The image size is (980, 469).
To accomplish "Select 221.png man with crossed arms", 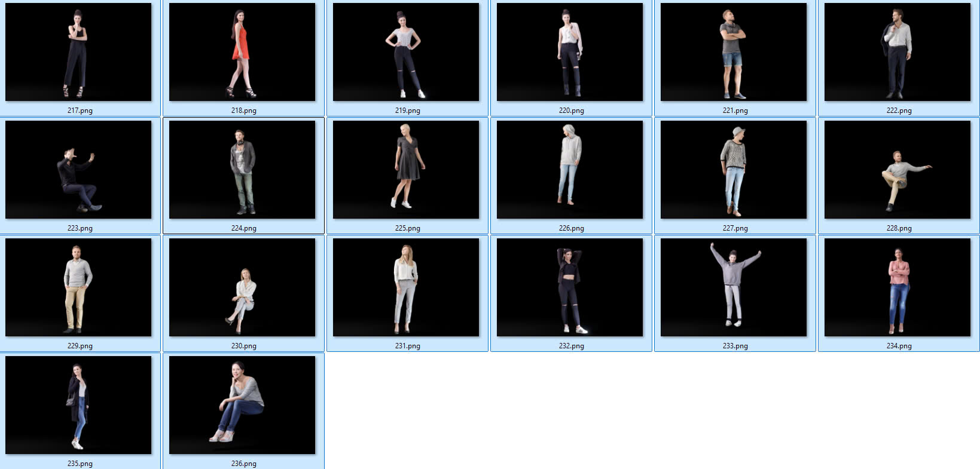I will coord(734,52).
